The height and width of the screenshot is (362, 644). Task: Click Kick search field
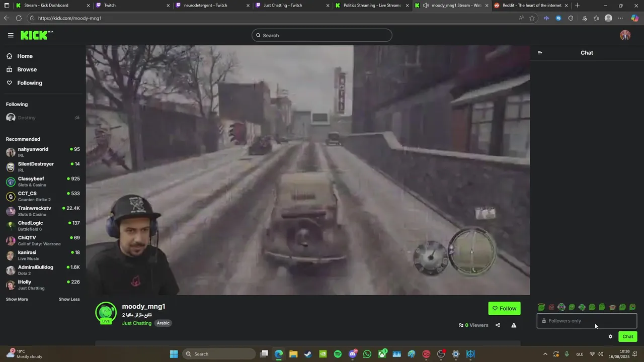click(322, 35)
